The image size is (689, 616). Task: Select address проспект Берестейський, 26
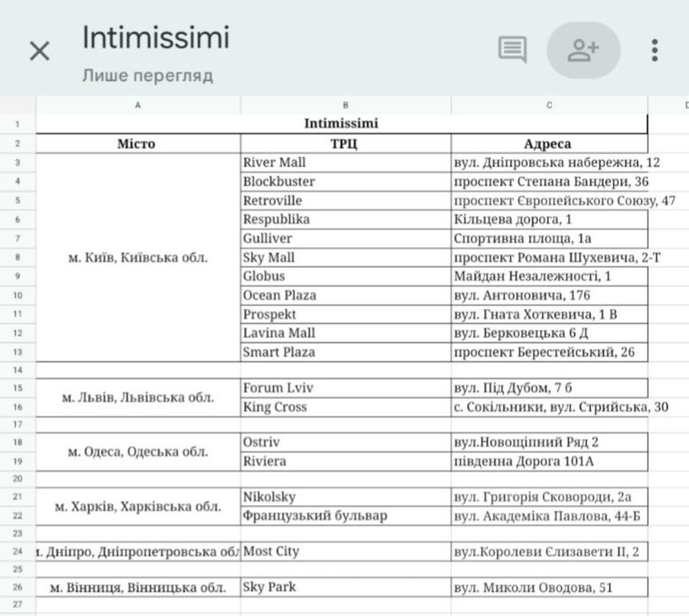(549, 352)
